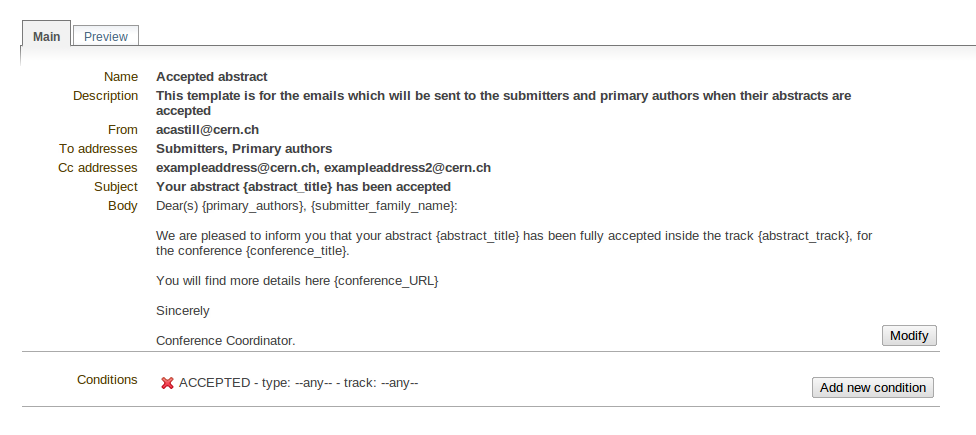The width and height of the screenshot is (976, 435).
Task: Click the template description text
Action: click(x=504, y=103)
